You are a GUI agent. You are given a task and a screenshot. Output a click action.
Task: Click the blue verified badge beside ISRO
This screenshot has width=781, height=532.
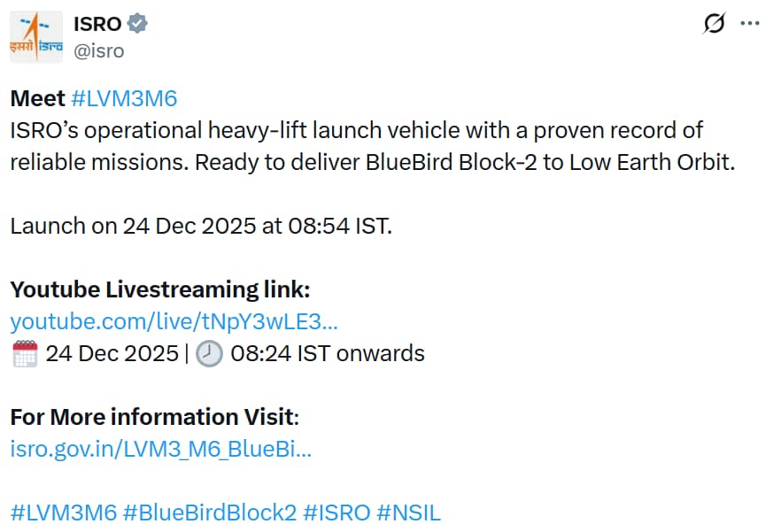click(x=138, y=24)
